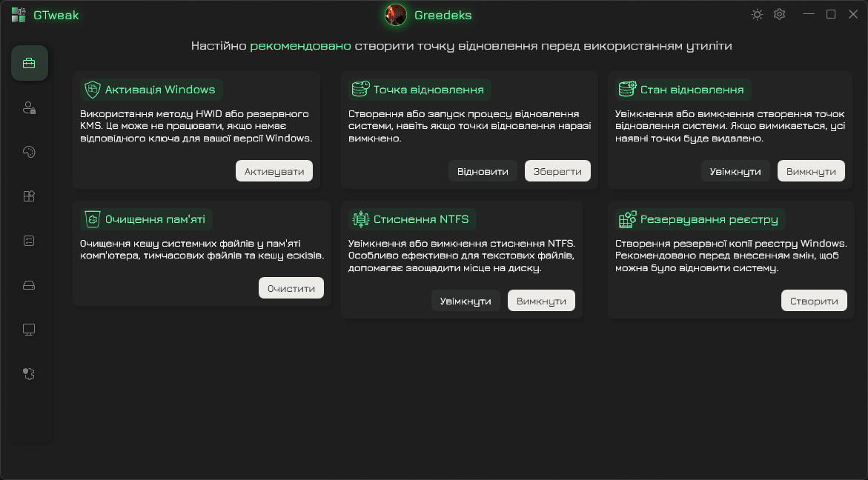Open settings via gear icon

click(779, 15)
